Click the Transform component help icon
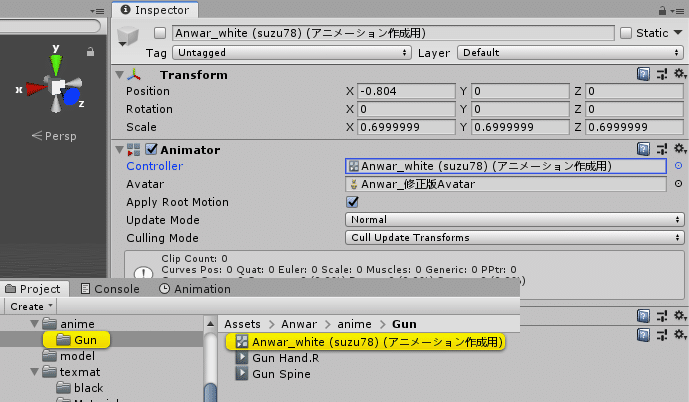 pos(643,74)
